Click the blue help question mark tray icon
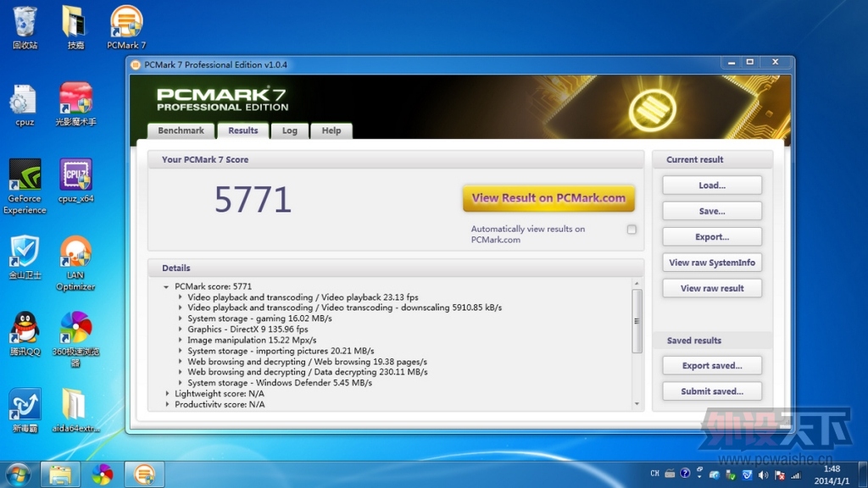This screenshot has height=488, width=868. 685,474
